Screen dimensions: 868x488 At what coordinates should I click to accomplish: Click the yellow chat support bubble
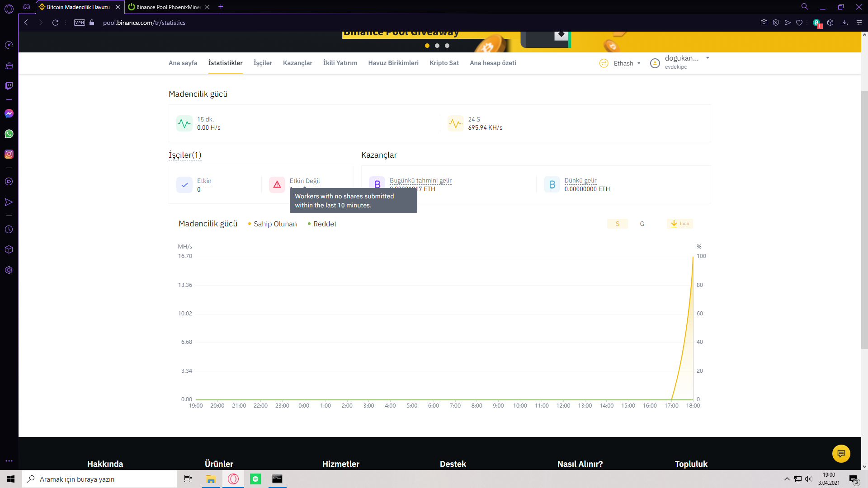click(841, 453)
